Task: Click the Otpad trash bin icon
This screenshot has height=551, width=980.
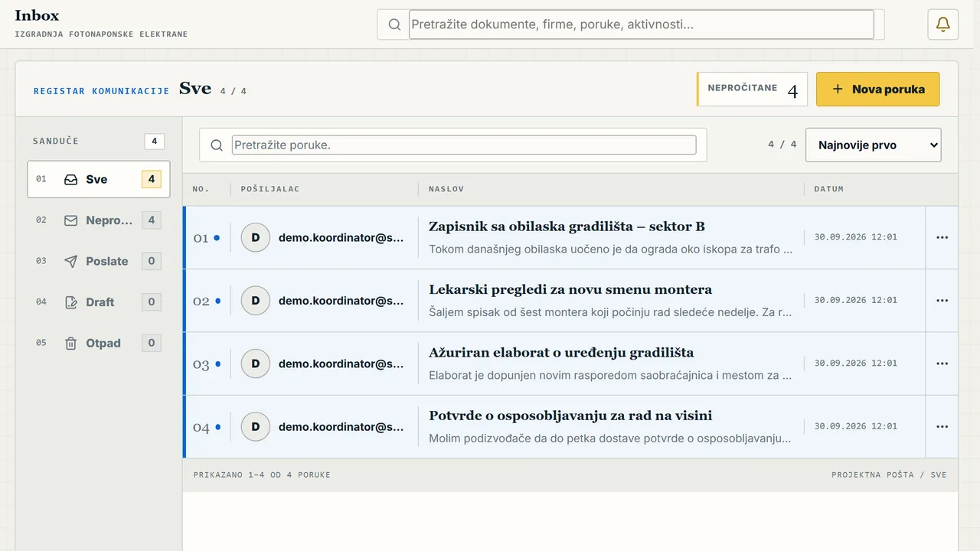Action: (70, 343)
